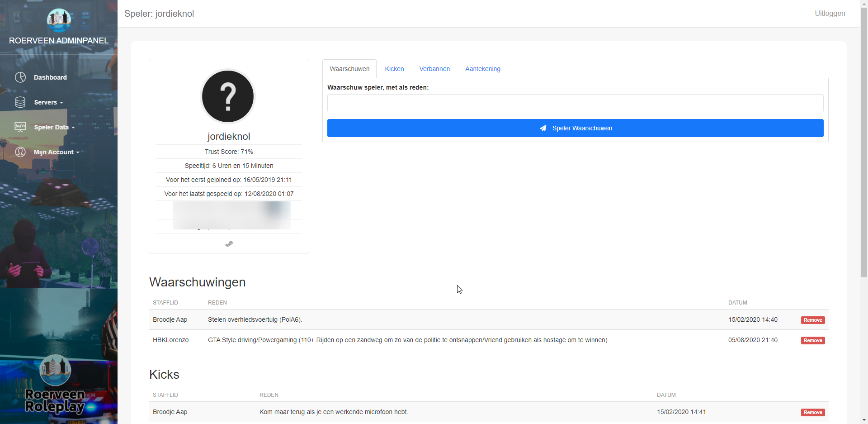Viewport: 868px width, 424px height.
Task: Click the Roerveen Roleplay logo at sidebar bottom
Action: 55,384
